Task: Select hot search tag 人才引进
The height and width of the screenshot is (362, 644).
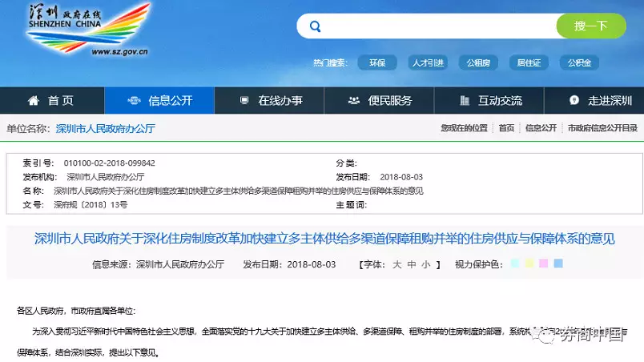Action: (x=428, y=62)
